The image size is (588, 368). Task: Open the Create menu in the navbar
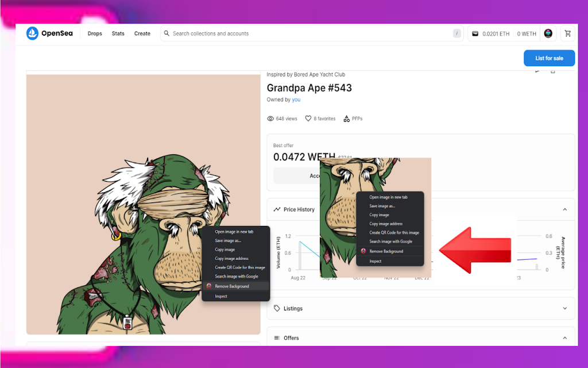coord(142,33)
